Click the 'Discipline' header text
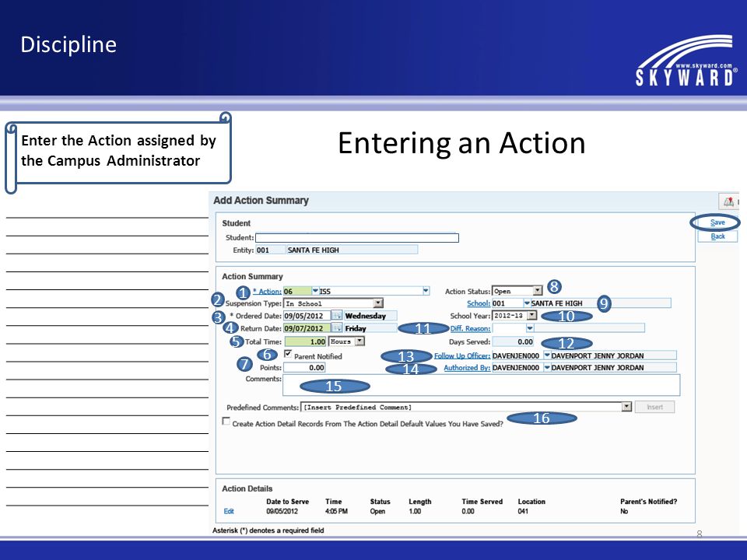 (68, 45)
